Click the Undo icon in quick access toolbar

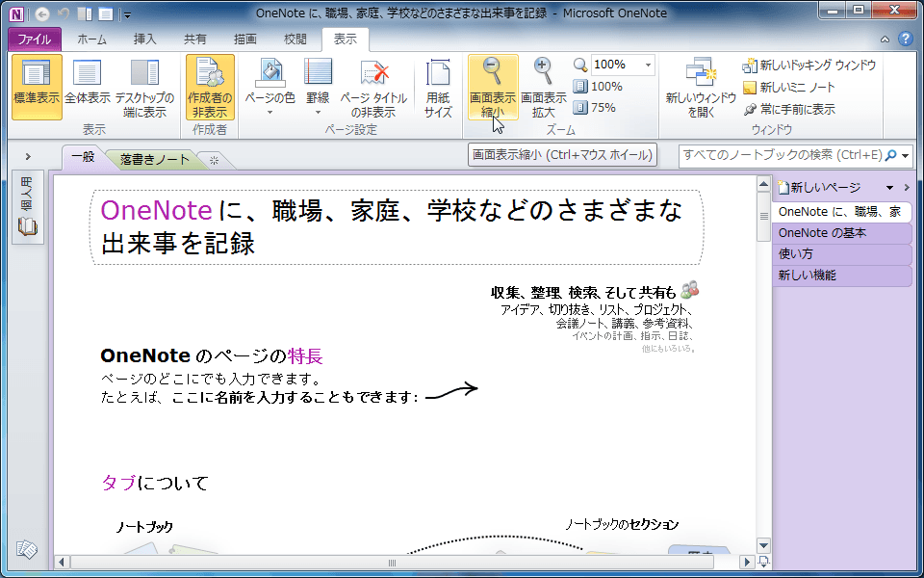(x=64, y=13)
